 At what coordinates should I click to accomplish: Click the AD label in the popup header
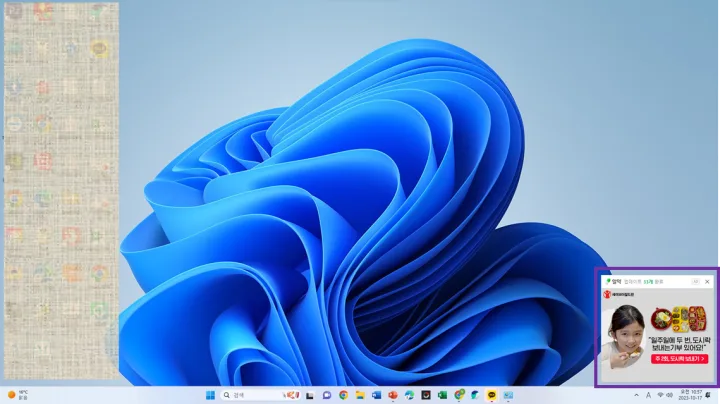[696, 281]
